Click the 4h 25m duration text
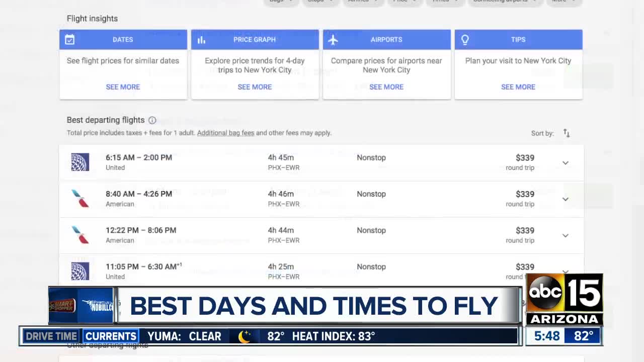The height and width of the screenshot is (362, 644). [281, 266]
